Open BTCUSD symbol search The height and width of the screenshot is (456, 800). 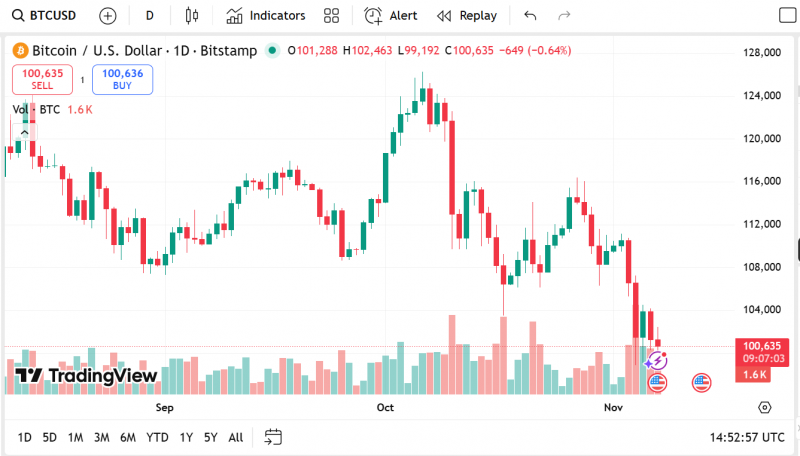pos(44,16)
